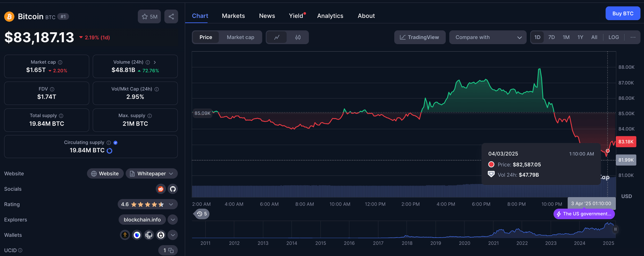
Task: Toggle the LOG scale on chart
Action: point(613,37)
